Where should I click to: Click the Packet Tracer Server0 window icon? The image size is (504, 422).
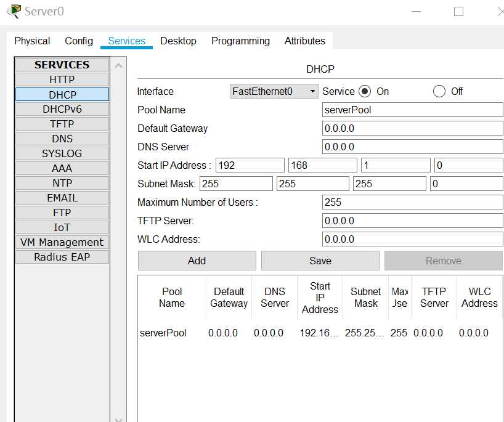click(x=14, y=11)
